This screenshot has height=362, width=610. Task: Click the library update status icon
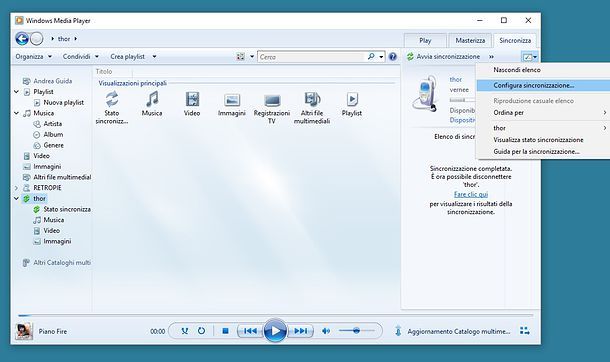pyautogui.click(x=398, y=331)
